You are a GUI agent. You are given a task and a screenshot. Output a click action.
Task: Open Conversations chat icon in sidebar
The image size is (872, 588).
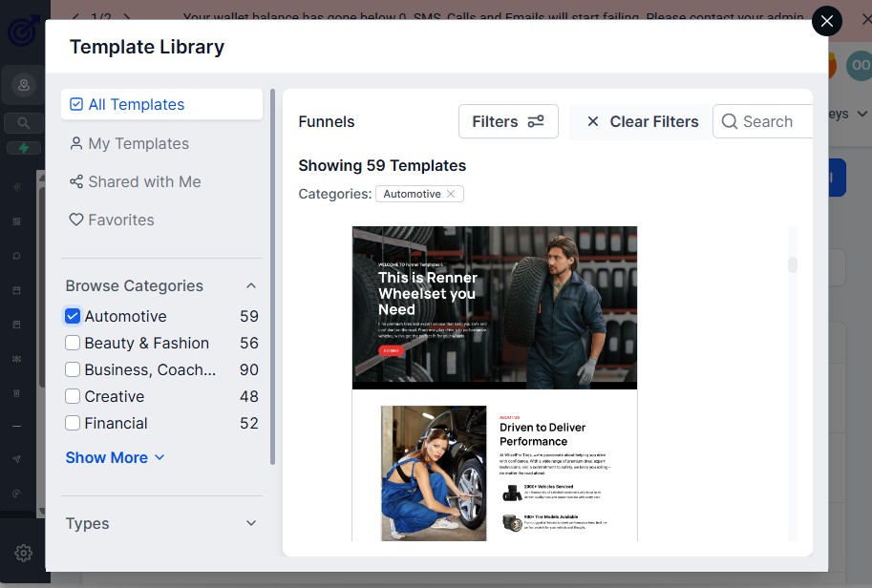point(16,256)
